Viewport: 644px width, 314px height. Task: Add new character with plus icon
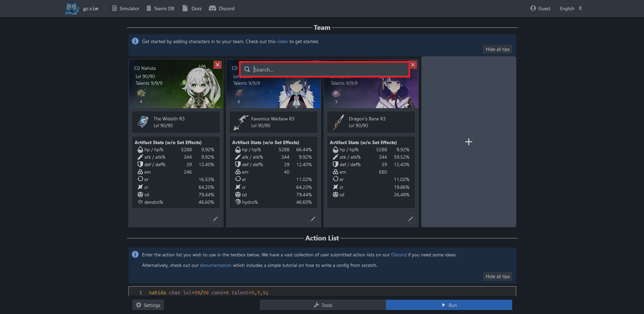tap(468, 142)
